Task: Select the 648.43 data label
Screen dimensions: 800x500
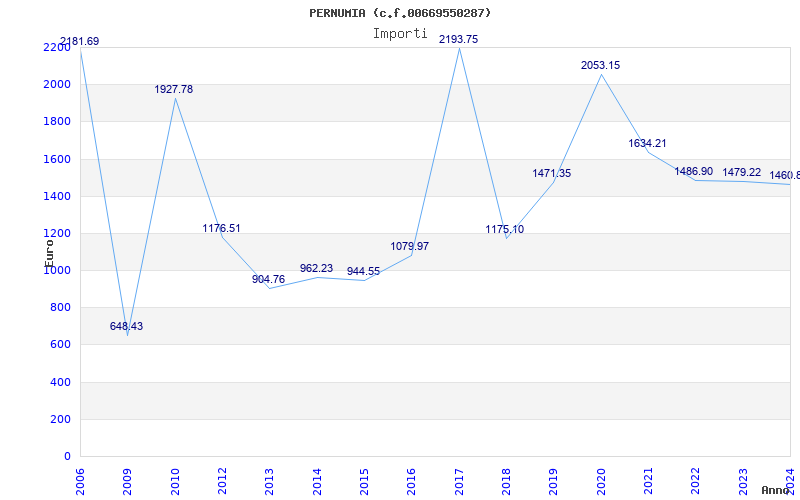Action: pyautogui.click(x=127, y=327)
